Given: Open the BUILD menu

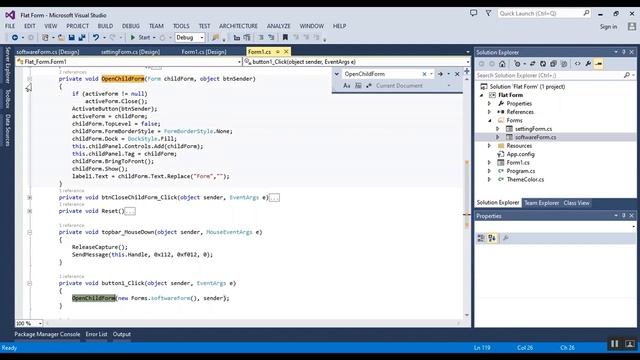Looking at the screenshot, I should [105, 26].
